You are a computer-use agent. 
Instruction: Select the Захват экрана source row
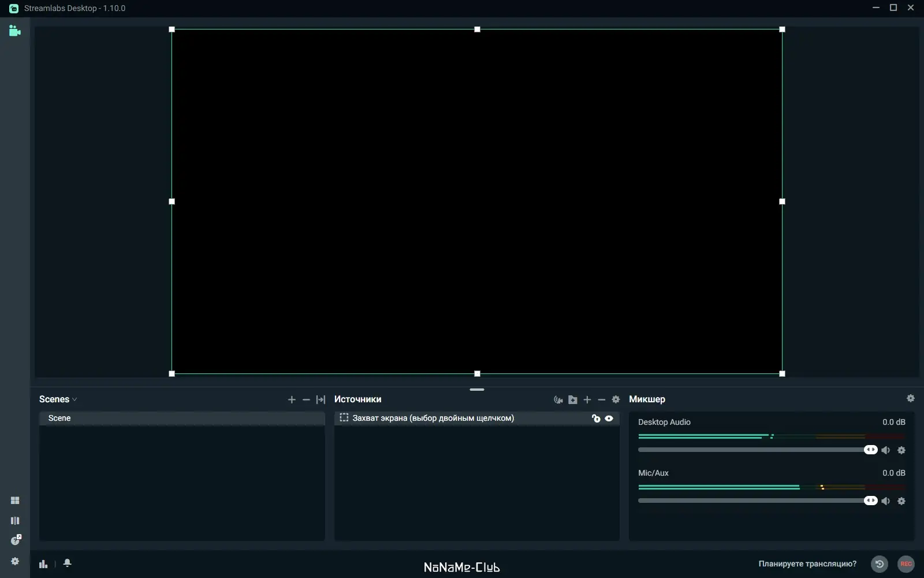477,418
